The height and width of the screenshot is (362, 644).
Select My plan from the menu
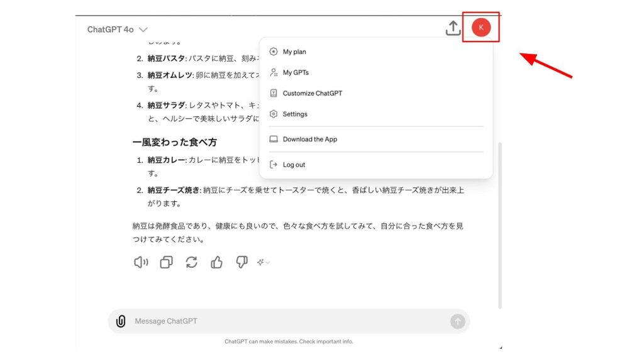pyautogui.click(x=294, y=52)
